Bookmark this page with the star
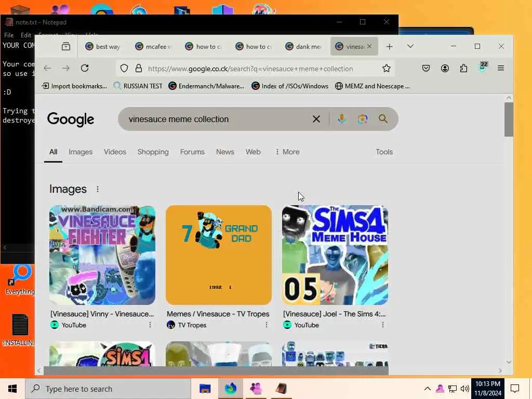Viewport: 532px width, 399px height. [386, 69]
